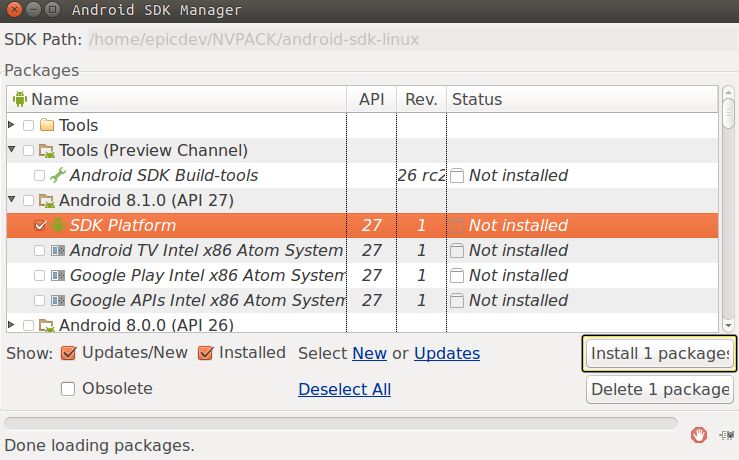Enable the Obsolete show filter

[x=68, y=389]
